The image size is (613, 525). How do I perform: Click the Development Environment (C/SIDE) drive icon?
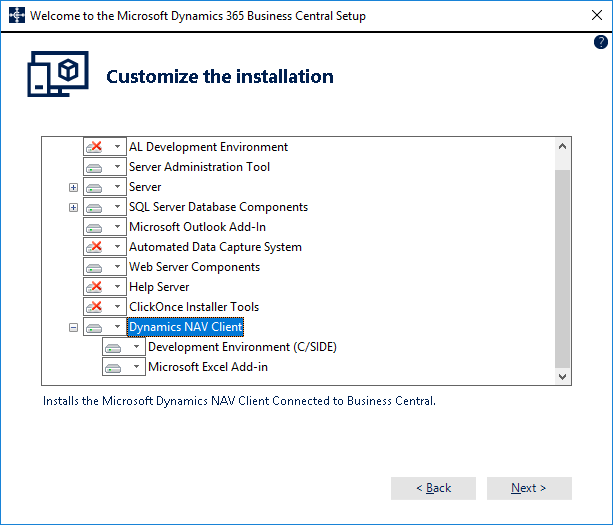pyautogui.click(x=113, y=347)
